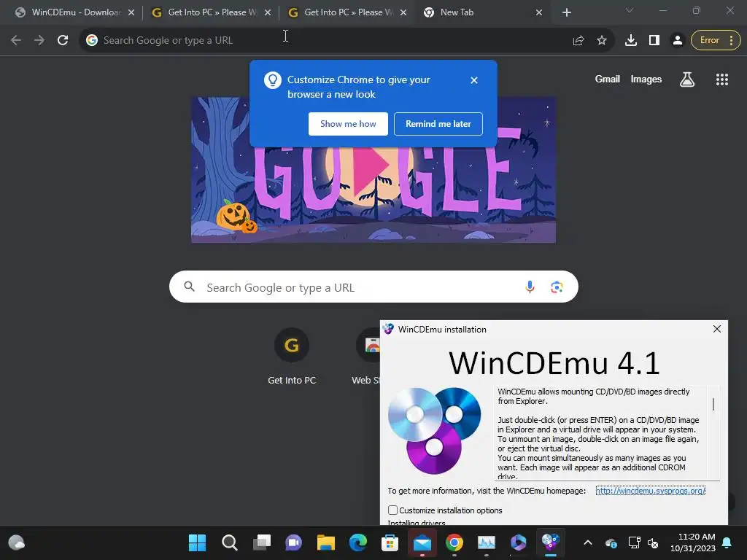Open the Windows Start menu
This screenshot has height=560, width=747.
tap(197, 542)
